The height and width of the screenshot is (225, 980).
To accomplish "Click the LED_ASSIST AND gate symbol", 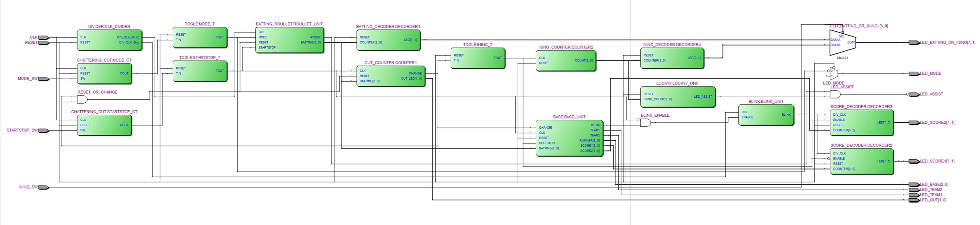I will pyautogui.click(x=835, y=94).
